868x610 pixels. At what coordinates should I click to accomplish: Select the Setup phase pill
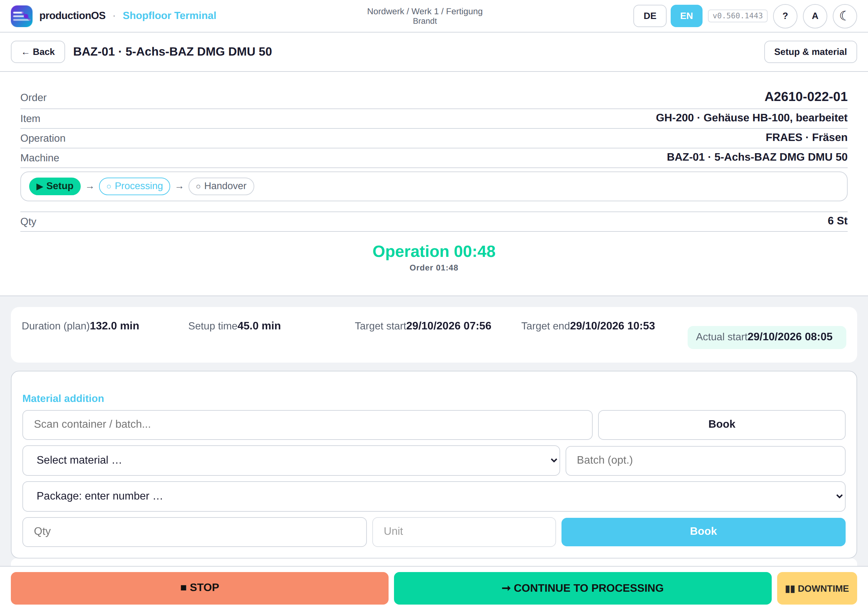tap(55, 186)
